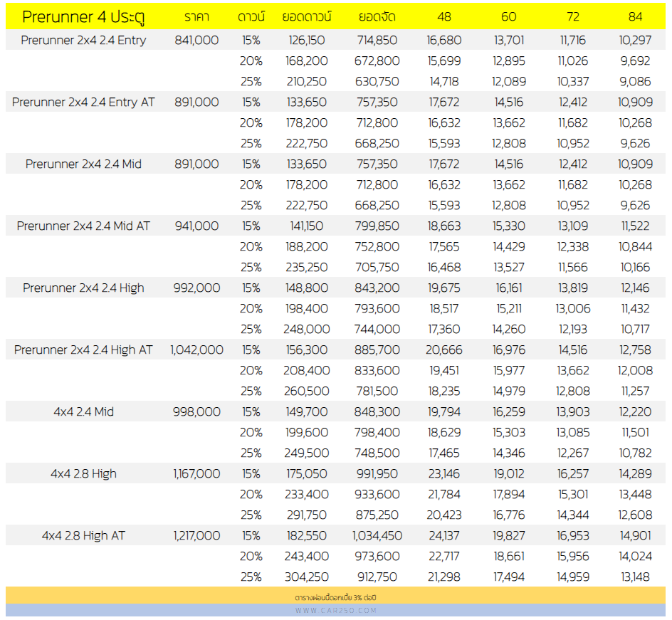The width and height of the screenshot is (672, 620).
Task: Click installment value 23,146
Action: [444, 474]
